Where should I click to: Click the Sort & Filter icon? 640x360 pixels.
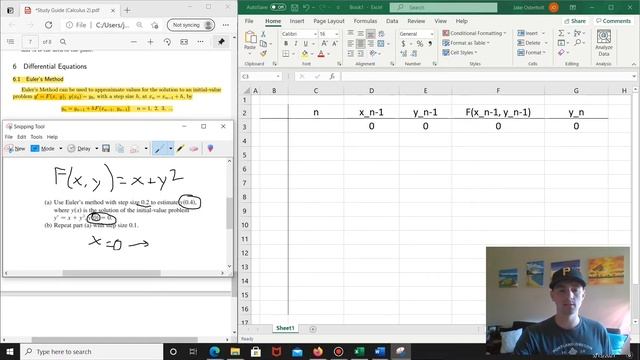(578, 33)
